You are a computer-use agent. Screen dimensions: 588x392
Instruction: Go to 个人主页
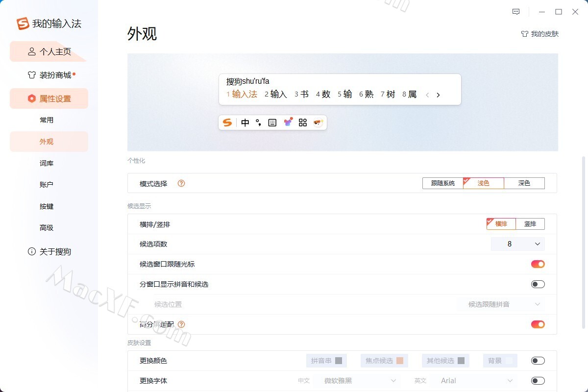tap(48, 51)
